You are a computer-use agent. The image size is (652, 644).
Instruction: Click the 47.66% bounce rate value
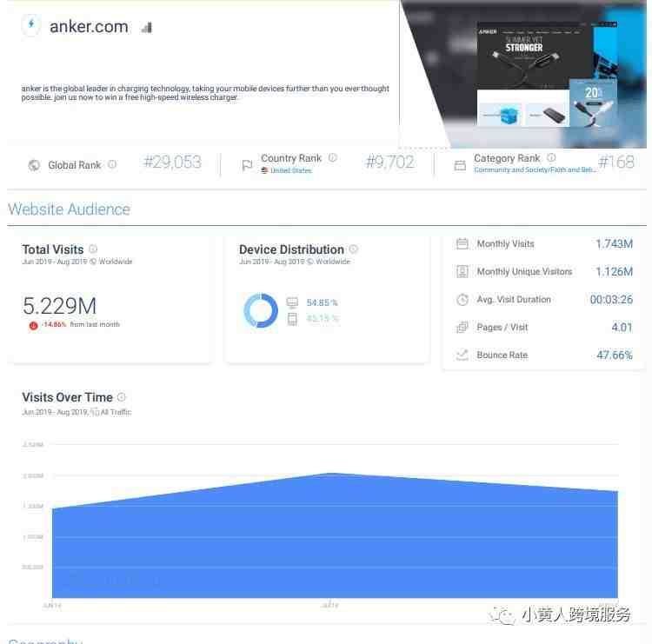click(615, 355)
